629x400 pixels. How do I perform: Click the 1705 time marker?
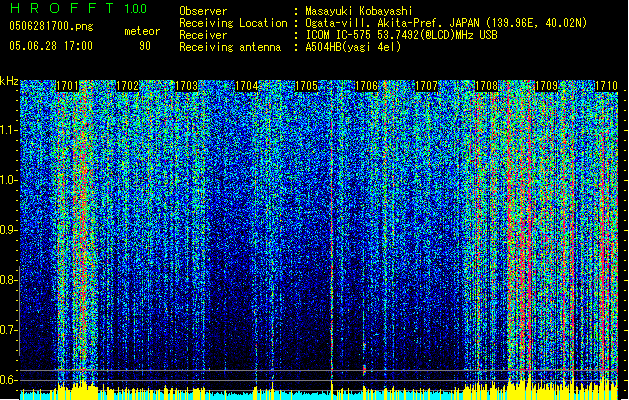click(306, 86)
